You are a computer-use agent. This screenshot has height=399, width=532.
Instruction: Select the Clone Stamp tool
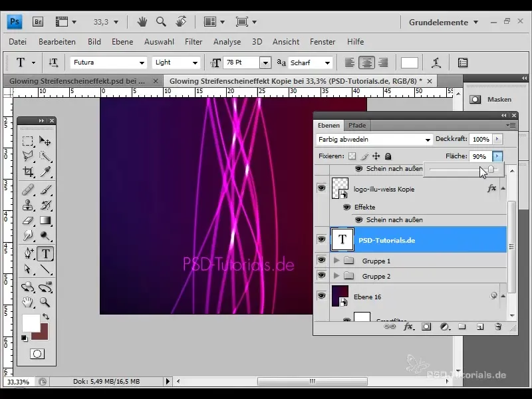pyautogui.click(x=28, y=205)
